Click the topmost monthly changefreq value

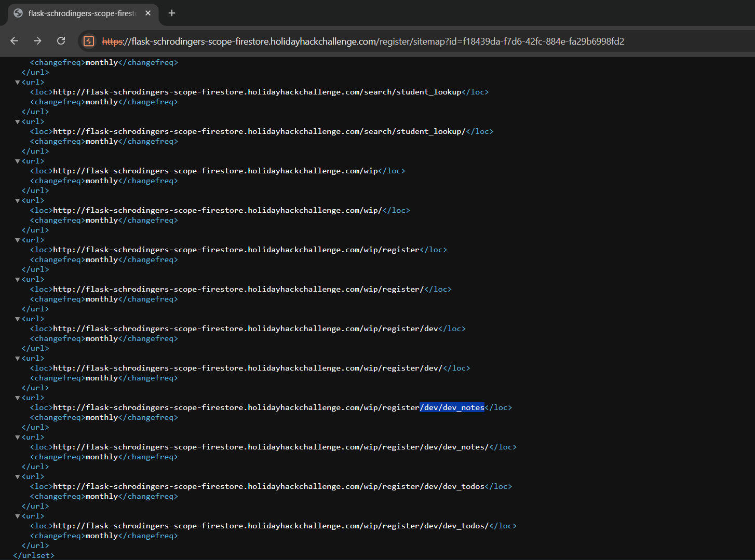[x=102, y=62]
